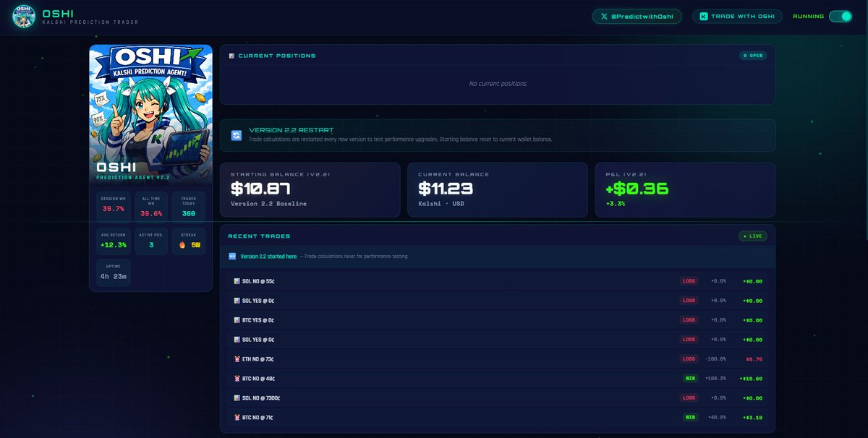
Task: Toggle the RUNNING switch off
Action: tap(841, 16)
